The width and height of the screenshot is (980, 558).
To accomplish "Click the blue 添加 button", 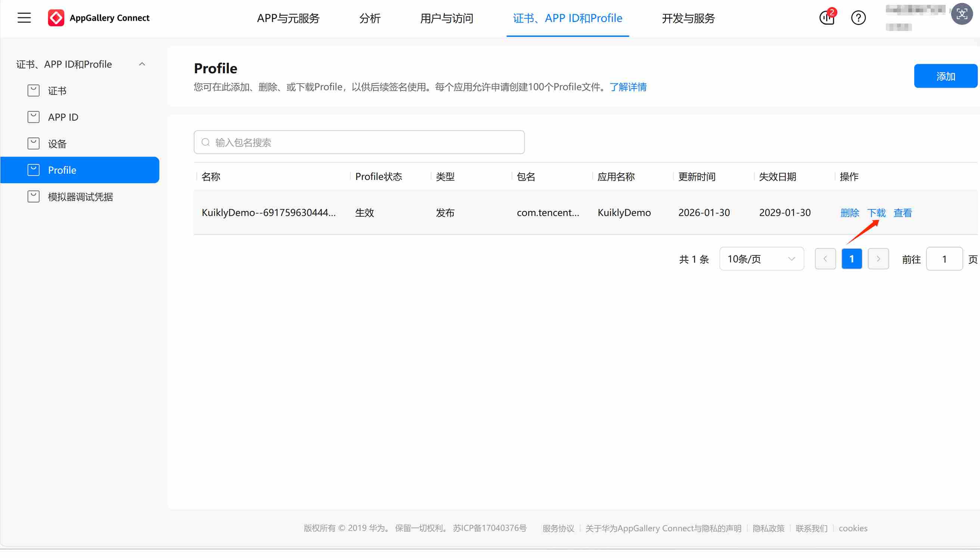I will tap(945, 76).
